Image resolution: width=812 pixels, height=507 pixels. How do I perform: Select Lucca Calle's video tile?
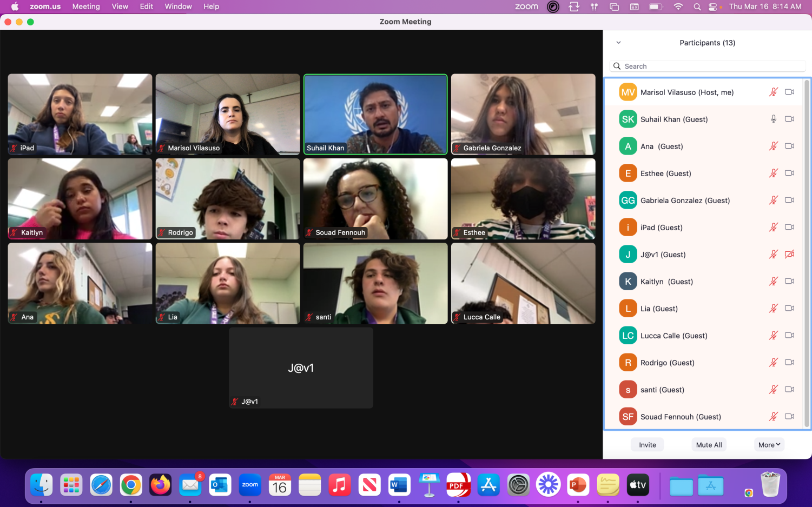(523, 283)
